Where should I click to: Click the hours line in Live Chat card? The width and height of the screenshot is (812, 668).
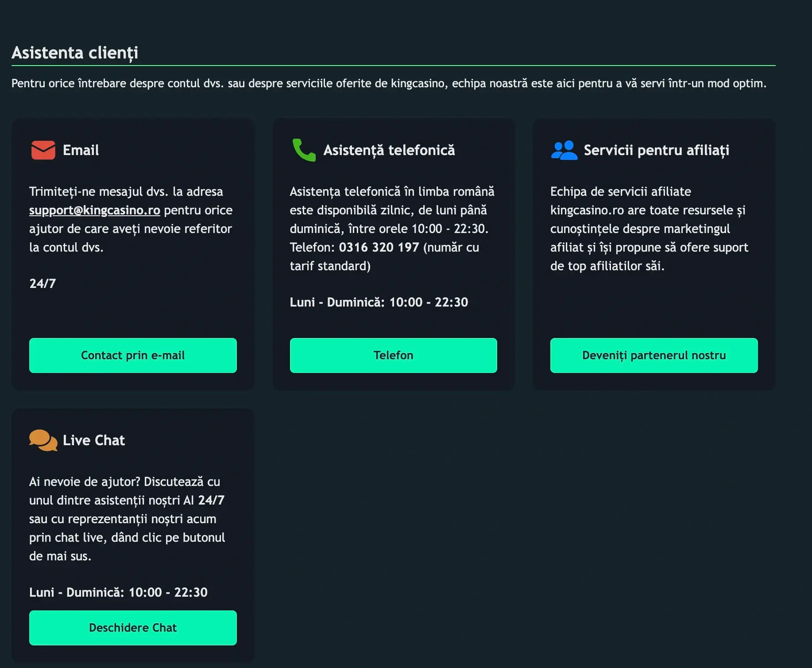118,592
